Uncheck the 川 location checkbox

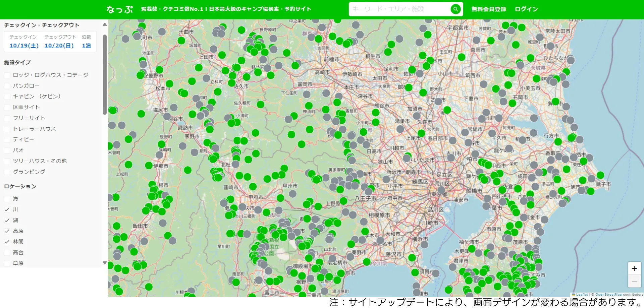pyautogui.click(x=7, y=209)
